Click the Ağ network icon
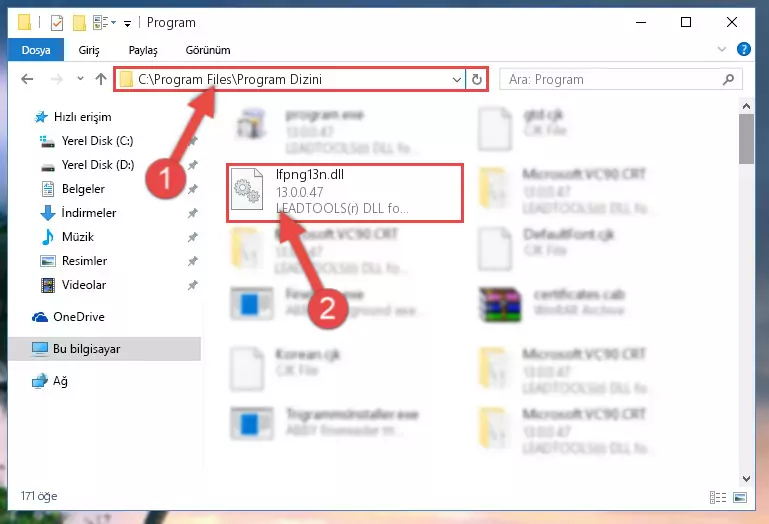 (x=40, y=381)
